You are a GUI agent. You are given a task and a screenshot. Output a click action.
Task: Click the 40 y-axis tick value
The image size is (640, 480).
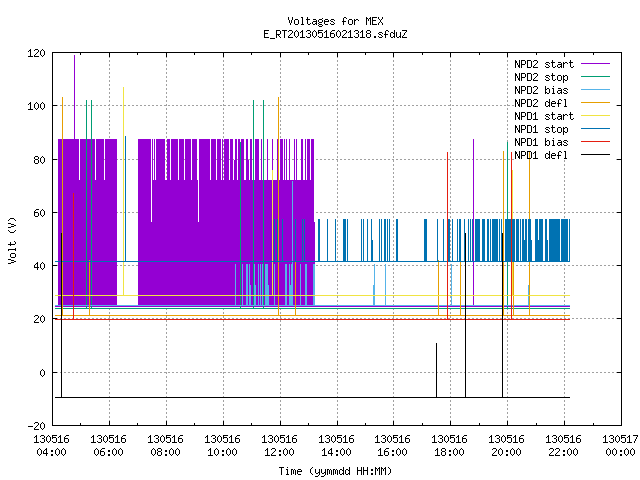[40, 266]
